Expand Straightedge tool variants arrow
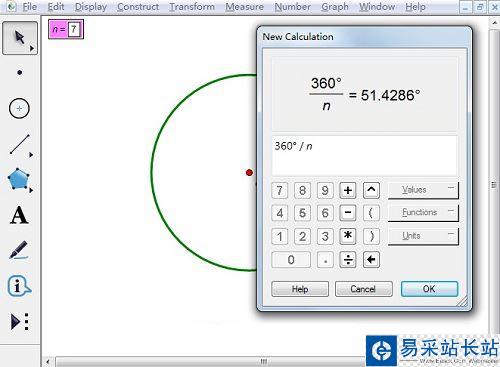This screenshot has height=367, width=500. [x=31, y=155]
